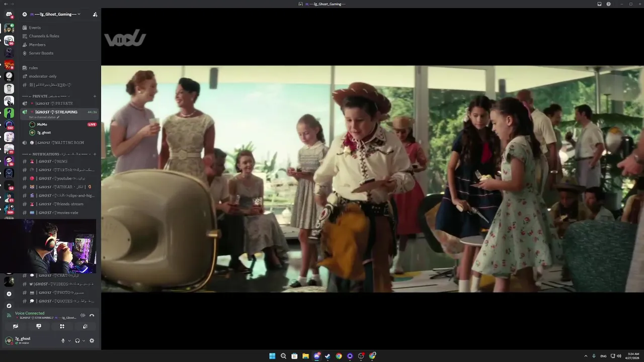This screenshot has height=362, width=644.
Task: Start an Activity from the voice panel
Action: point(62,326)
